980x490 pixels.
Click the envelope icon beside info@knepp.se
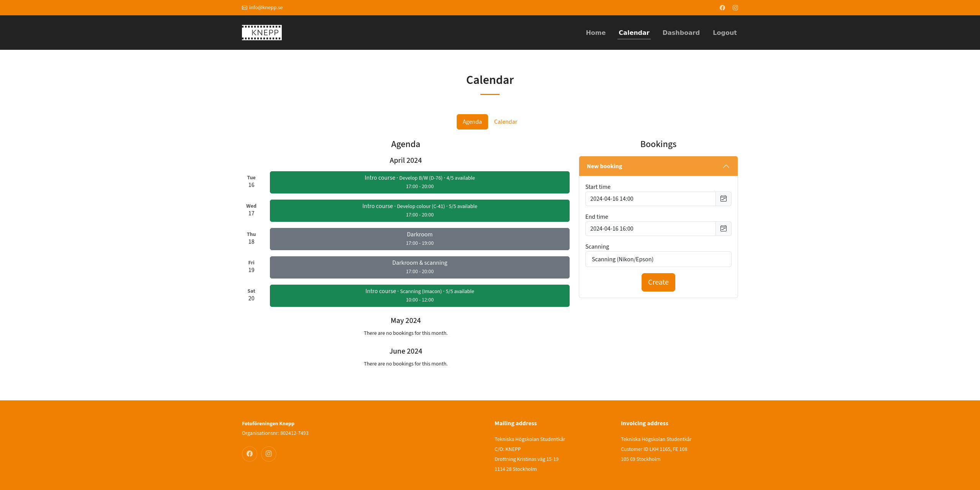click(245, 8)
